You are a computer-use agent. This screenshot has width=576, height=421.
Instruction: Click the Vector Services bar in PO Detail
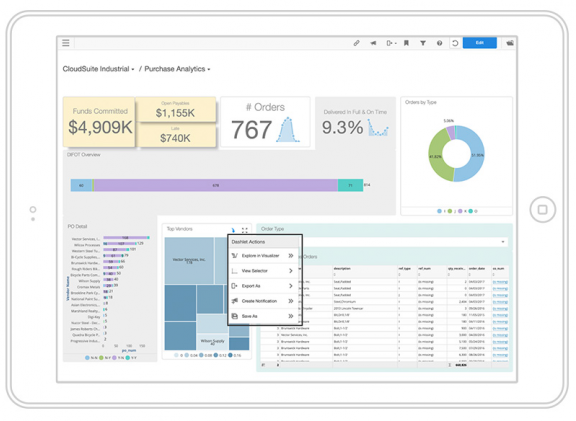click(x=126, y=238)
